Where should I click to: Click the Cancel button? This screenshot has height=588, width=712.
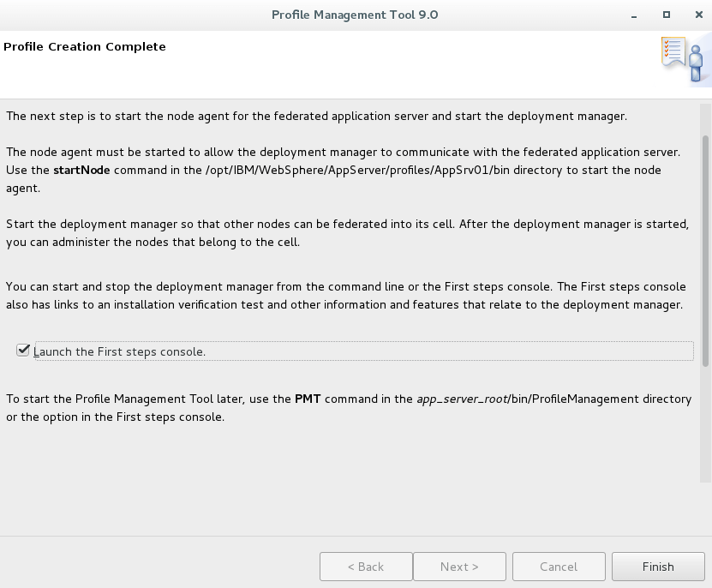coord(559,567)
